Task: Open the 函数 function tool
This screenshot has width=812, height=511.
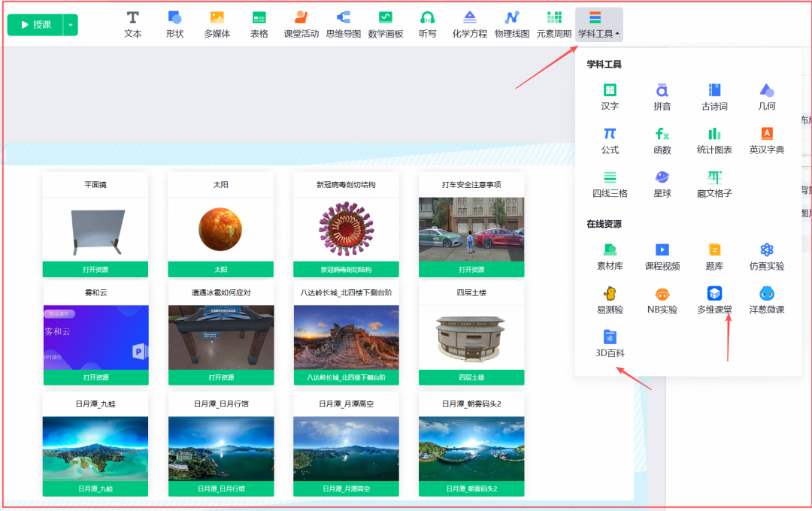Action: coord(662,141)
